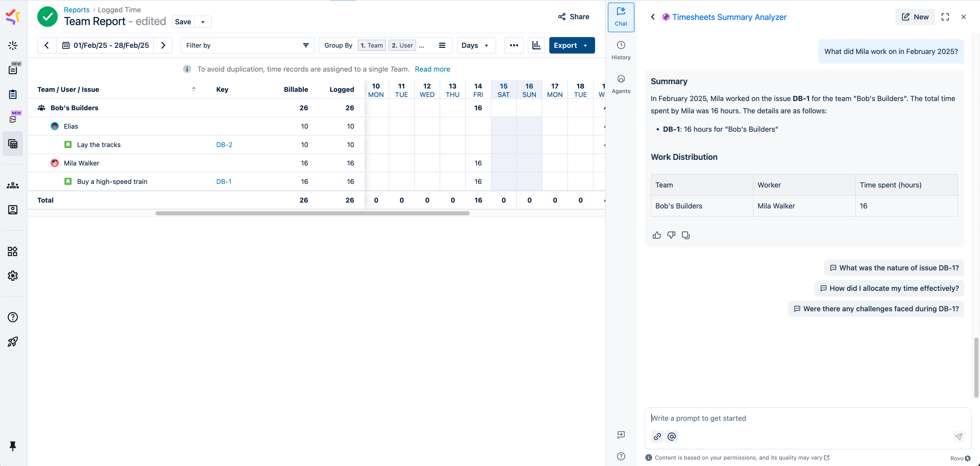This screenshot has width=980, height=466.
Task: Click the thumbs down feedback icon
Action: tap(671, 235)
